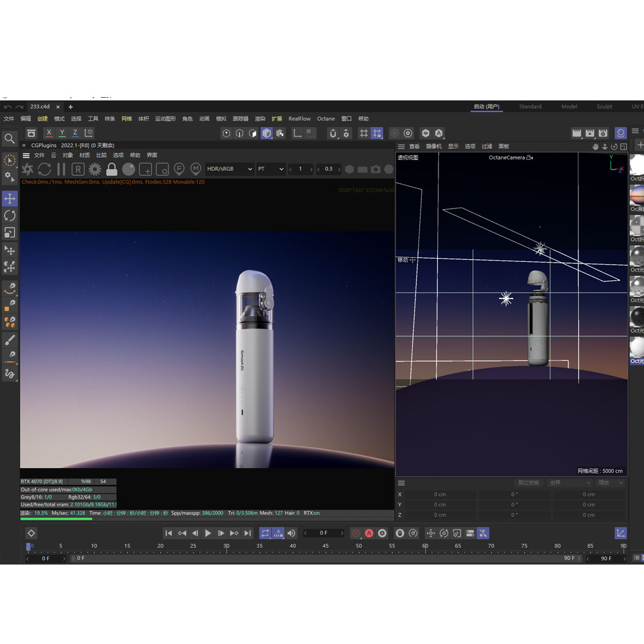Open Octane settings gear icon
The height and width of the screenshot is (644, 644).
(95, 170)
